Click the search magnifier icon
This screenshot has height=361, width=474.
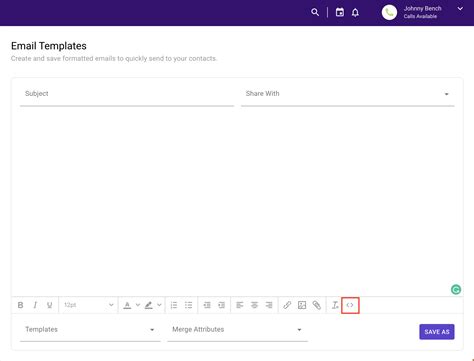tap(315, 12)
